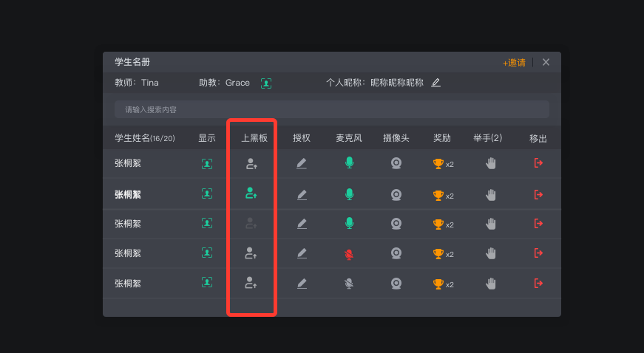This screenshot has height=353, width=644.
Task: Send gray-microphone row student to blackboard
Action: click(x=251, y=283)
